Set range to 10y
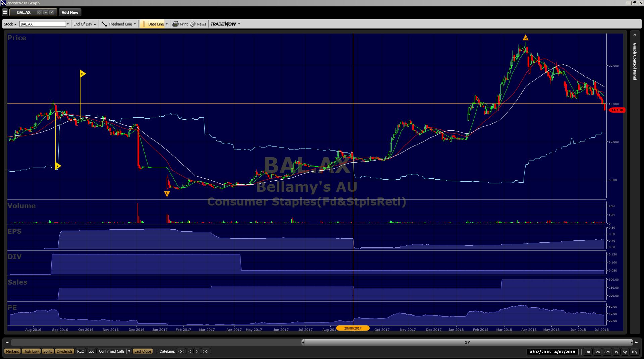Screen dimensions: 644x359 click(x=634, y=352)
